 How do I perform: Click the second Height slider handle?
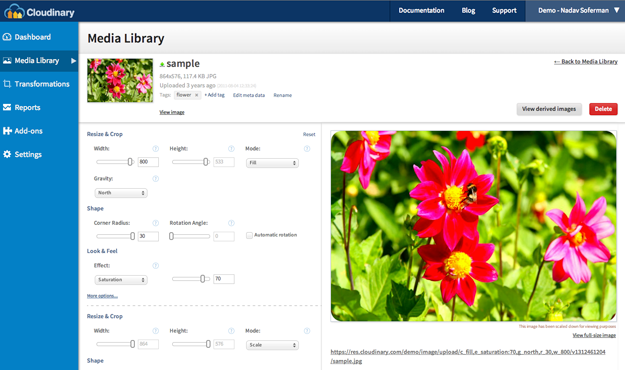pyautogui.click(x=208, y=344)
